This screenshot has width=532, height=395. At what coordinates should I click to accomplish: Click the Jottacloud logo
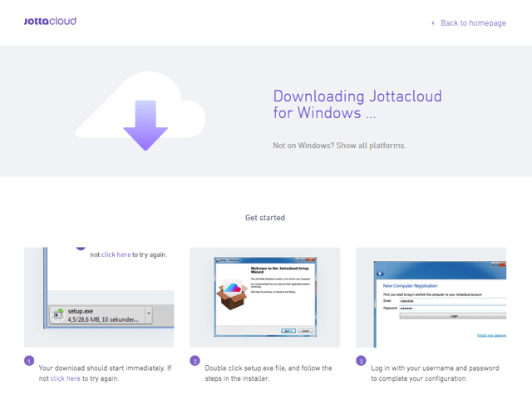pyautogui.click(x=50, y=21)
